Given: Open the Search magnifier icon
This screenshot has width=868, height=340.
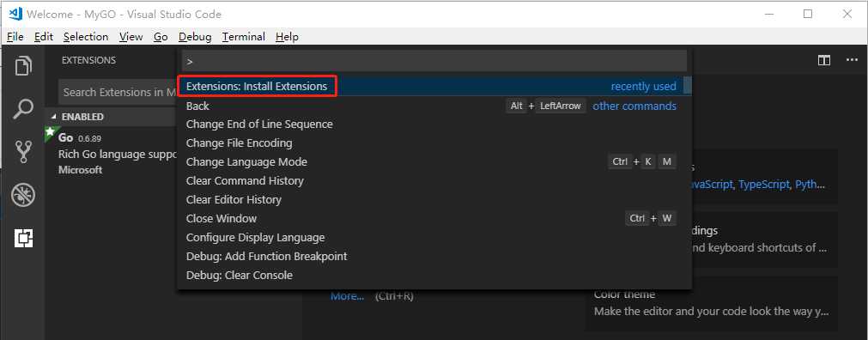Looking at the screenshot, I should (x=23, y=108).
